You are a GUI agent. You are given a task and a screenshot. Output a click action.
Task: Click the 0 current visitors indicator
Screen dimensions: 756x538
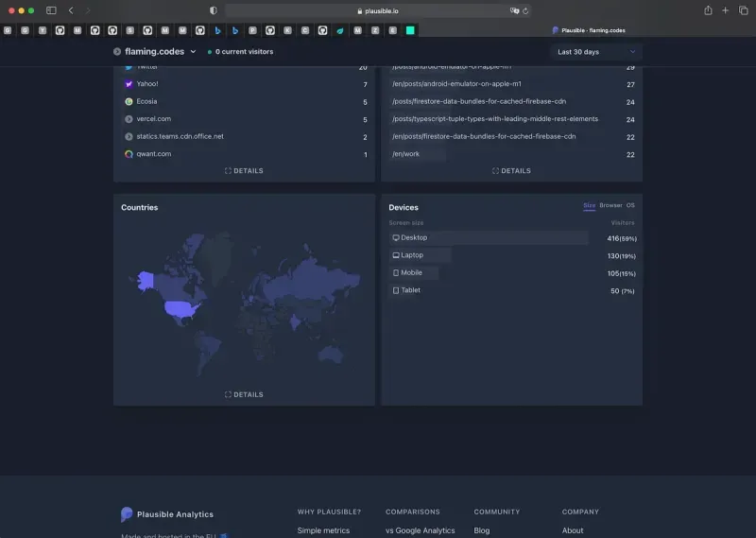(240, 52)
